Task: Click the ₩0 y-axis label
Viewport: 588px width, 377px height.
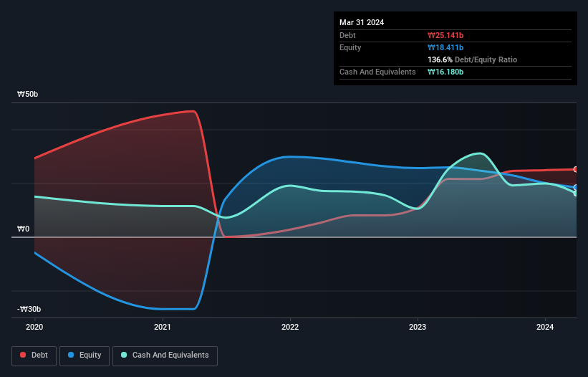Action: pos(23,229)
